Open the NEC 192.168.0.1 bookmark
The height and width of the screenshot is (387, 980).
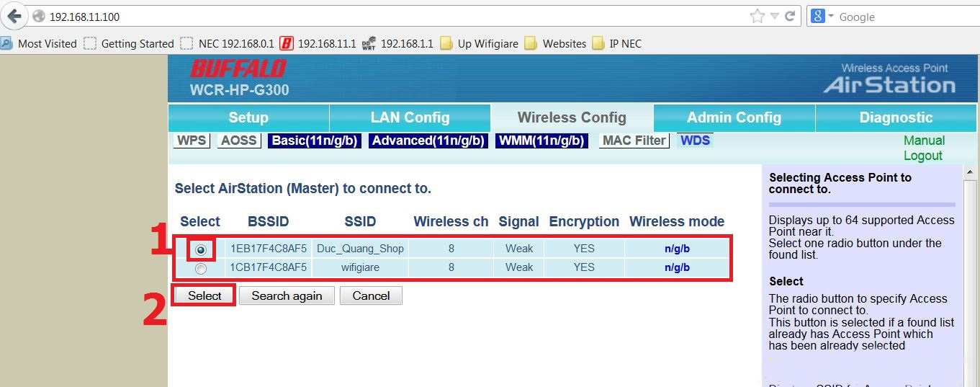click(228, 43)
